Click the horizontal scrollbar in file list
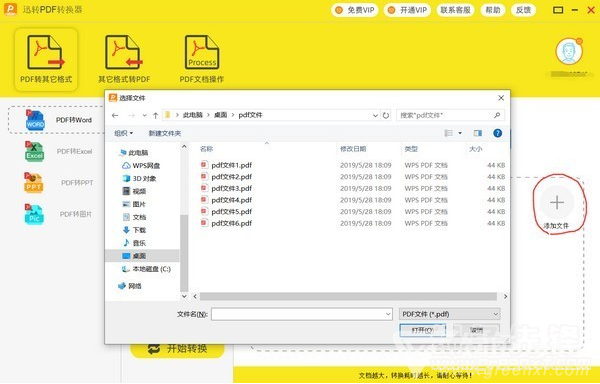This screenshot has height=384, width=600. click(x=348, y=296)
